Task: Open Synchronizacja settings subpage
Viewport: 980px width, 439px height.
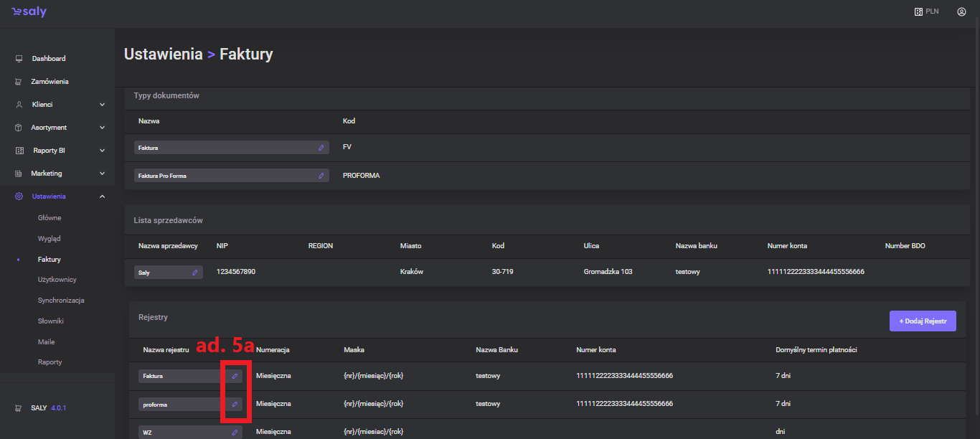Action: point(61,301)
